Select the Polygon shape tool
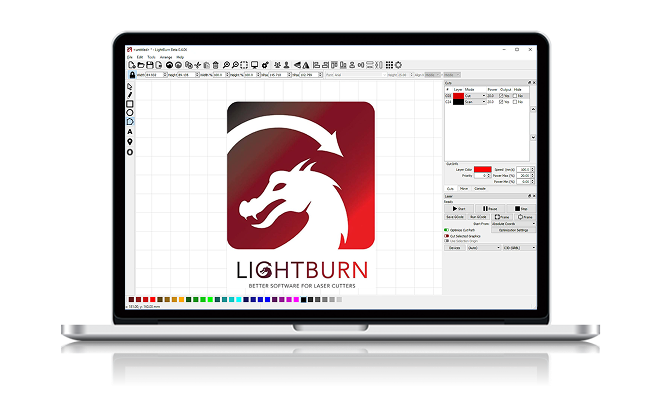The width and height of the screenshot is (661, 402). (130, 122)
